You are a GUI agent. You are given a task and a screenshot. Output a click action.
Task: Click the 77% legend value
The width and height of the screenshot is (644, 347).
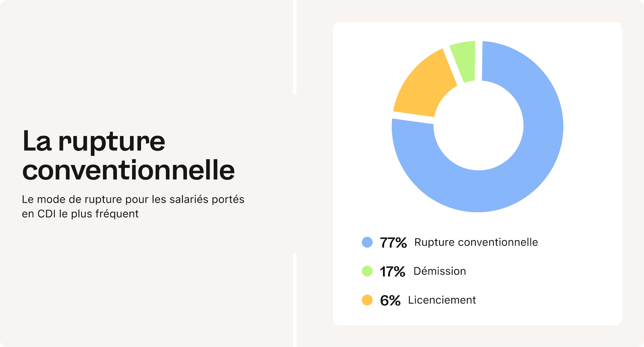393,242
